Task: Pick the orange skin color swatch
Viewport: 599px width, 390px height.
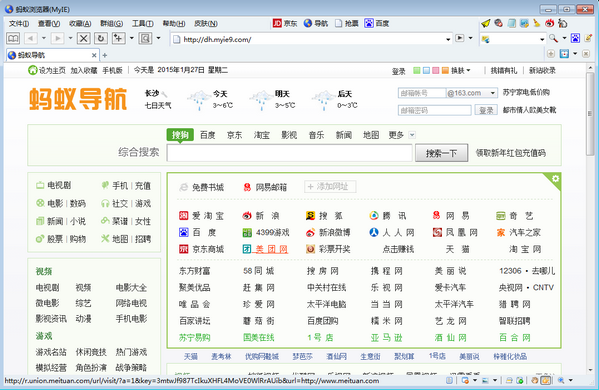Action: click(x=445, y=70)
